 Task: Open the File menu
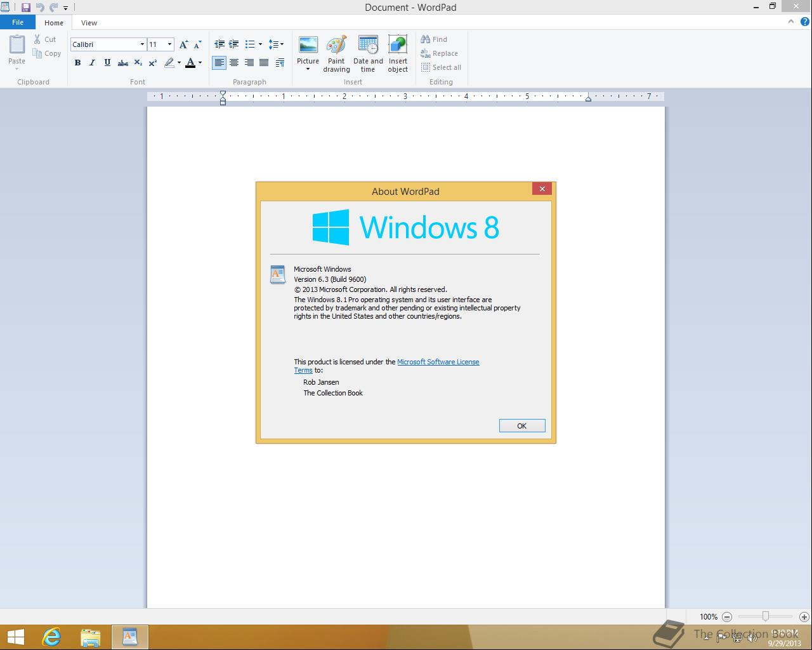click(x=18, y=22)
